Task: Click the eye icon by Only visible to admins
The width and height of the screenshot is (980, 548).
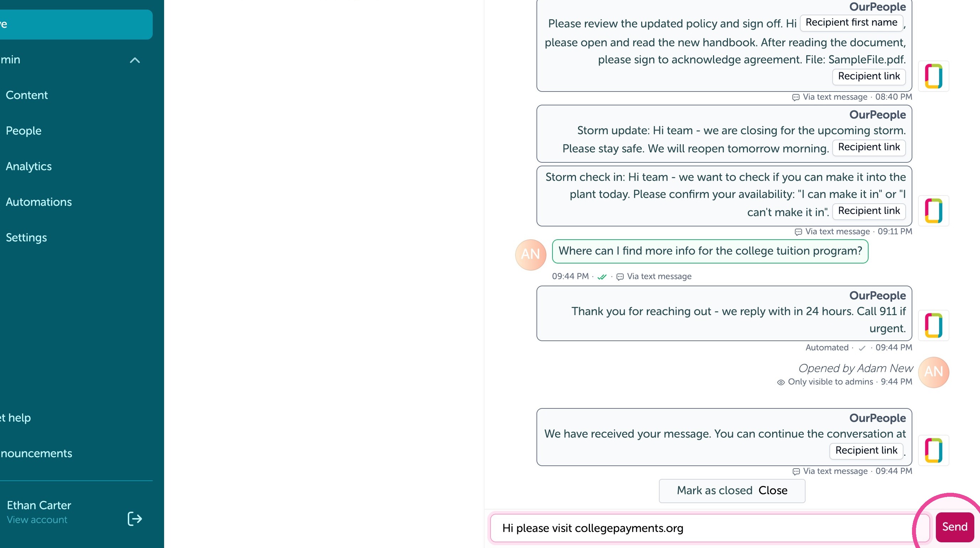Action: (781, 382)
